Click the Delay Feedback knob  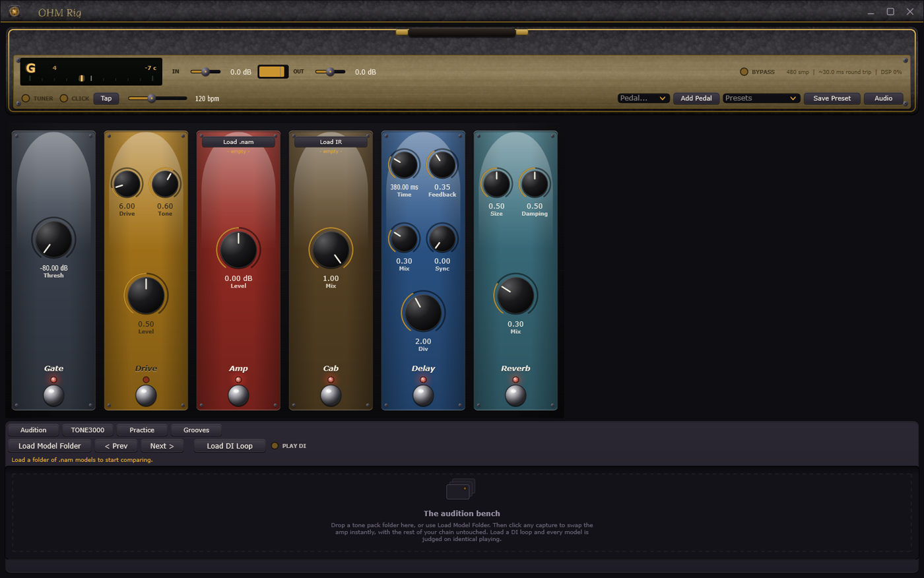pos(442,164)
